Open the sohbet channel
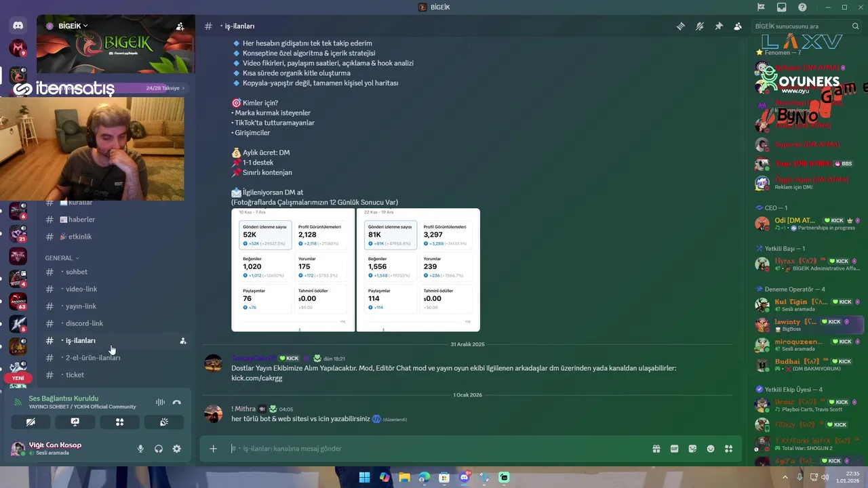Screen dimensions: 868x488 (x=115, y=272)
